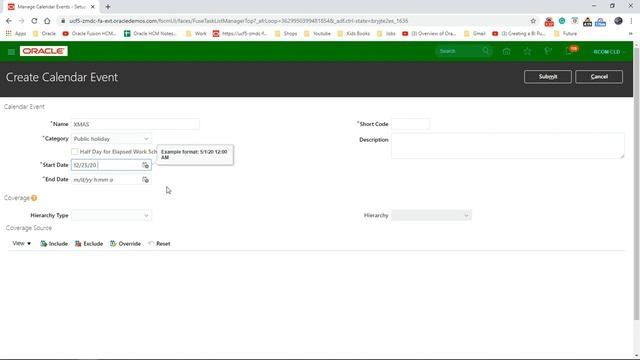Open the notifications bell icon
640x360 pixels.
[569, 51]
